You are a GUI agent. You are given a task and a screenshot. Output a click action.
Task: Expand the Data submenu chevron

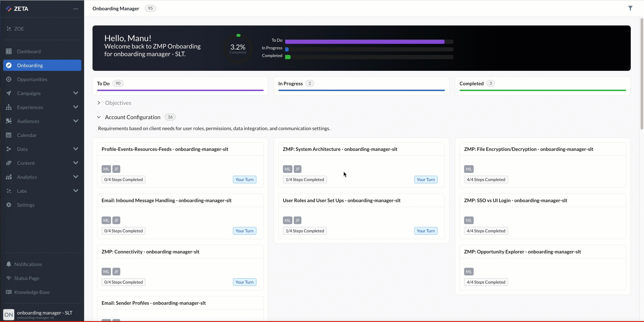coord(76,149)
